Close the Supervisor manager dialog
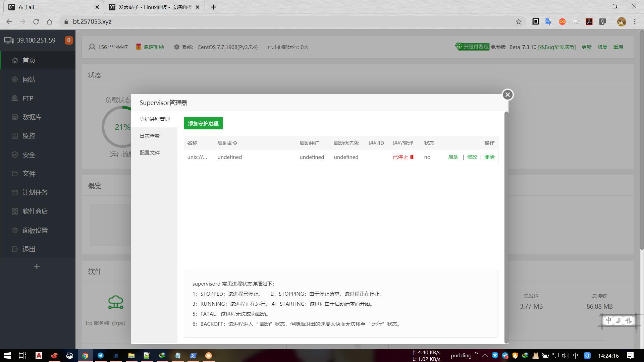 tap(507, 95)
